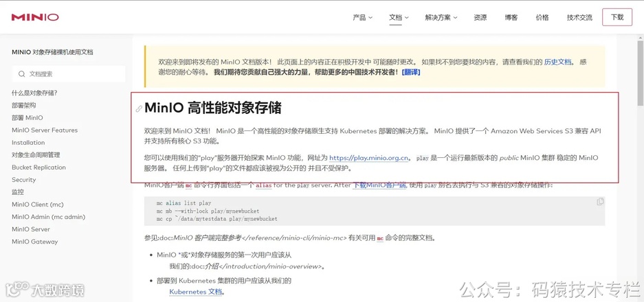Screen dimensions: 644x302
Task: Open MinIO Admin (mc admin) in sidebar
Action: point(49,217)
